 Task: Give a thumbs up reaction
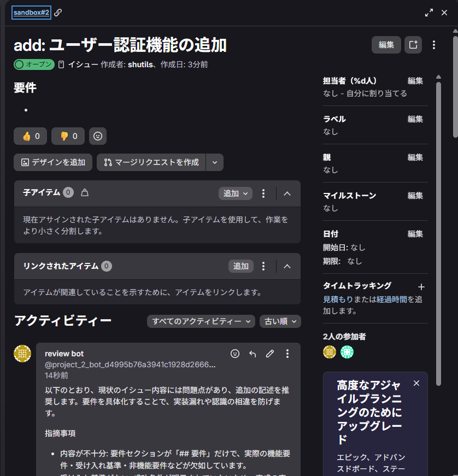click(30, 136)
